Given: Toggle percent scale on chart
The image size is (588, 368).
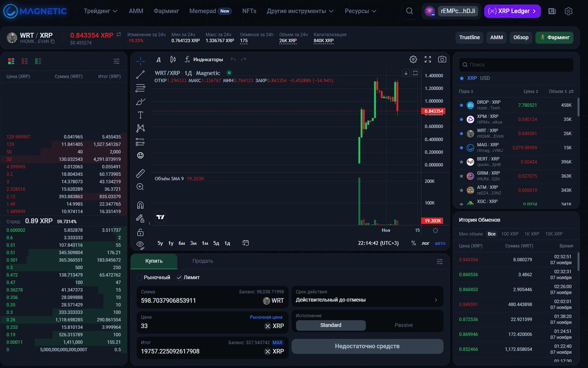Looking at the screenshot, I should coord(413,243).
